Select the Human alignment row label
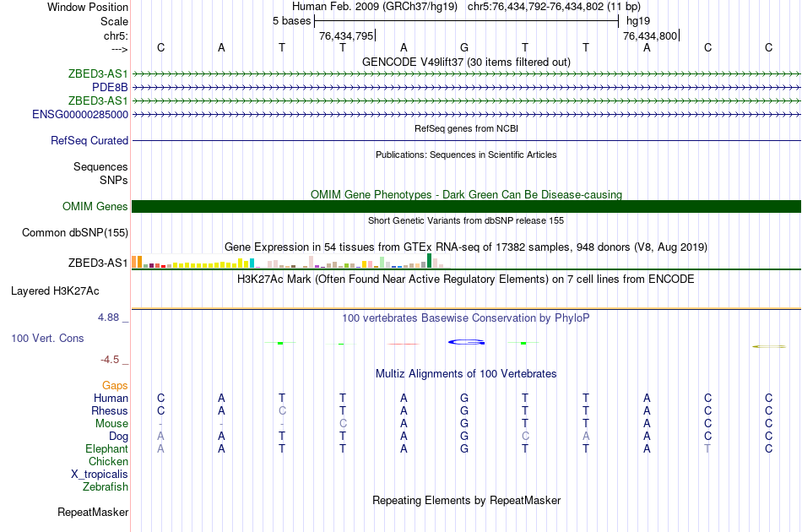This screenshot has width=802, height=532. coord(111,398)
